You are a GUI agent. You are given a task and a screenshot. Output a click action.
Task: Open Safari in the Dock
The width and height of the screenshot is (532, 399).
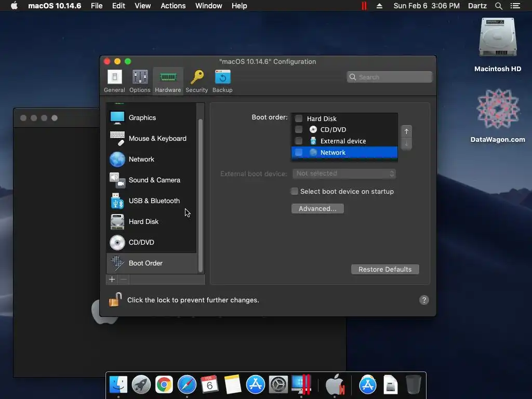(187, 385)
